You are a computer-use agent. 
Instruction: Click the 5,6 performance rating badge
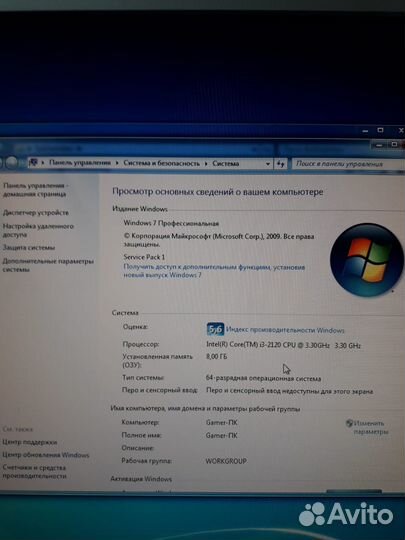click(215, 329)
